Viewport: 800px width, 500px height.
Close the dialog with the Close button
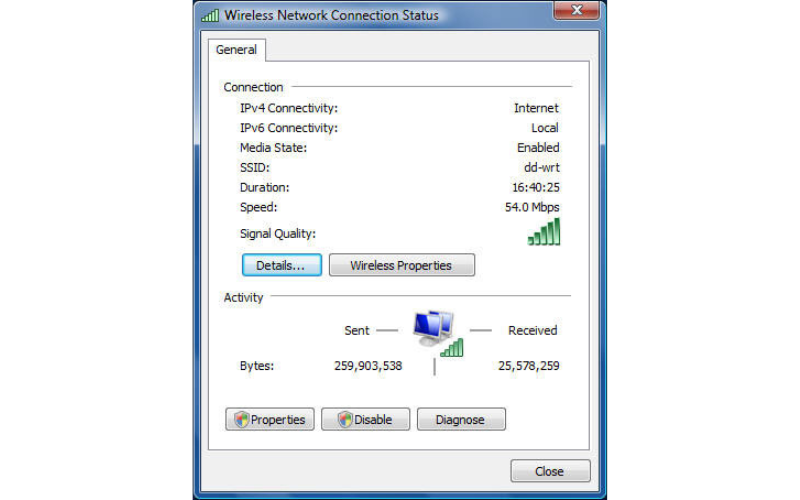click(551, 471)
